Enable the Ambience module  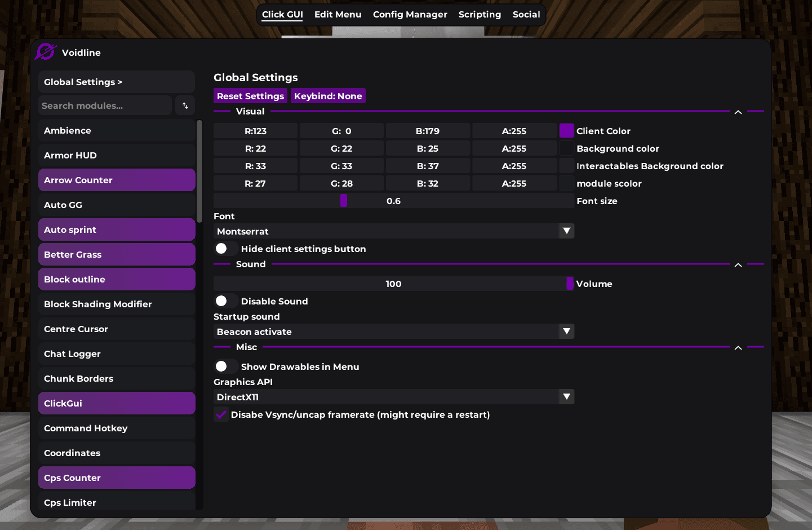pos(117,130)
